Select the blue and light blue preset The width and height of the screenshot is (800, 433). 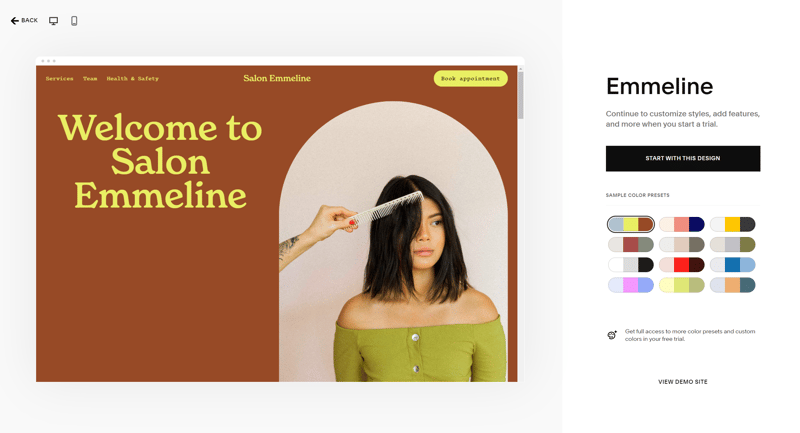point(733,265)
